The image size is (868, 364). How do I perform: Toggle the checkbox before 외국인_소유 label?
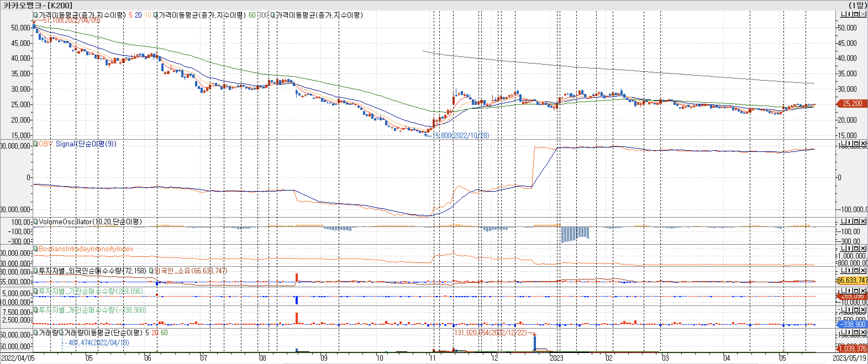pyautogui.click(x=151, y=271)
